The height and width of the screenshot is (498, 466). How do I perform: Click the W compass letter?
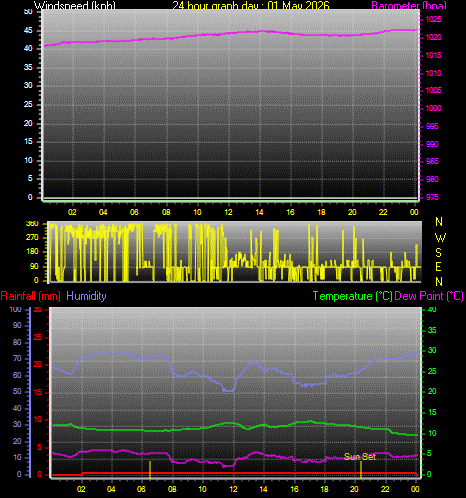(440, 238)
